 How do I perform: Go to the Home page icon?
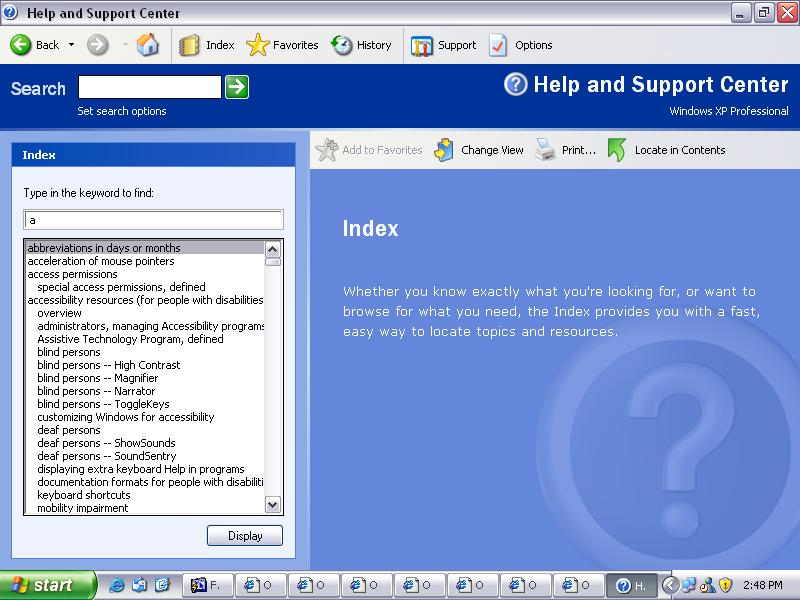point(147,45)
